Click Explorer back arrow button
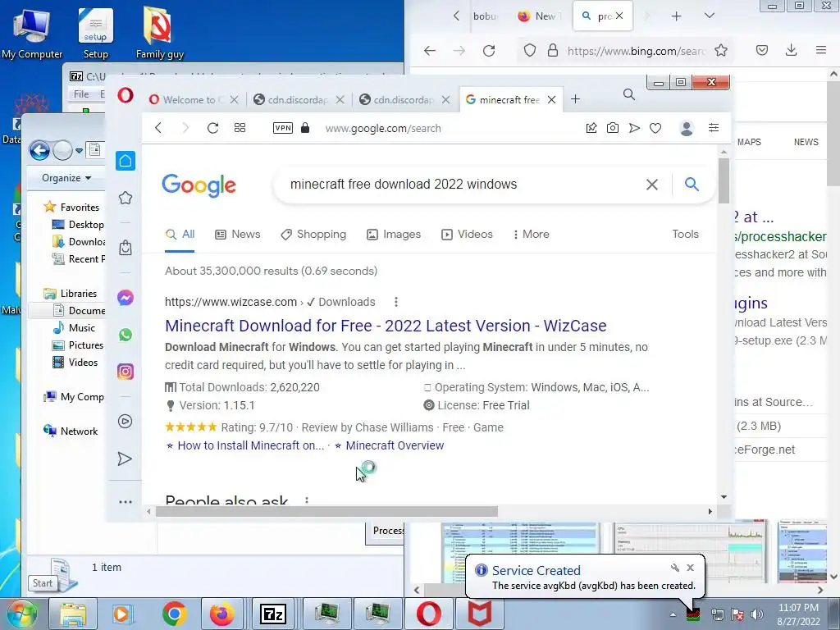This screenshot has height=630, width=840. click(39, 151)
